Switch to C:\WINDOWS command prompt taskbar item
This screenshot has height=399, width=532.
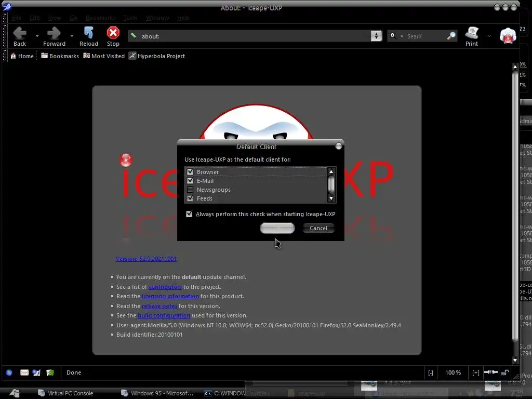[224, 393]
